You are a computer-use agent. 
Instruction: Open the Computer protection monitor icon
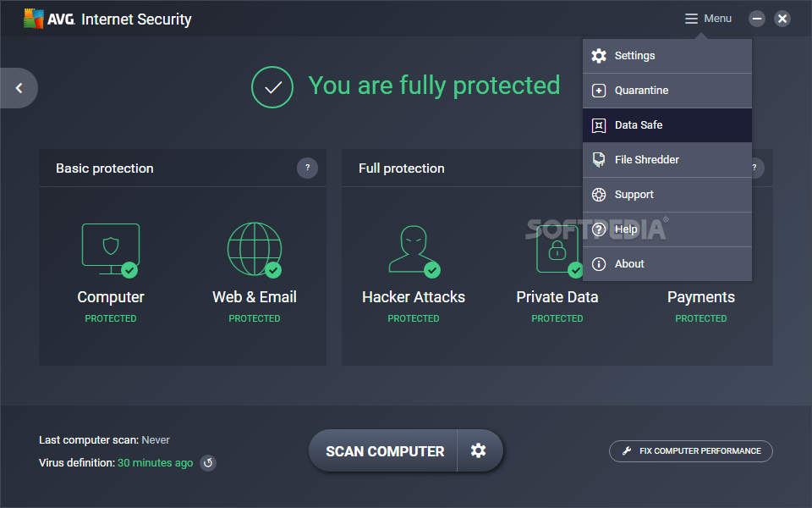pyautogui.click(x=110, y=250)
